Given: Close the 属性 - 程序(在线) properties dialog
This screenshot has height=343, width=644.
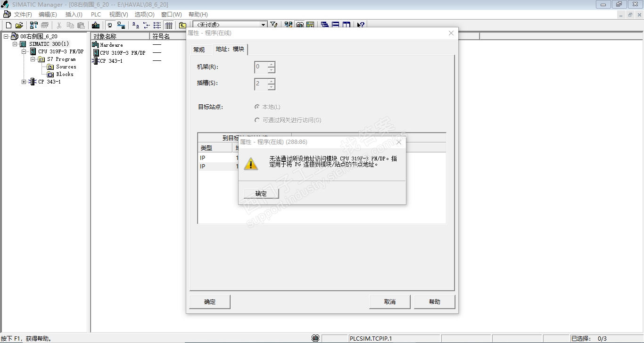Looking at the screenshot, I should click(451, 33).
